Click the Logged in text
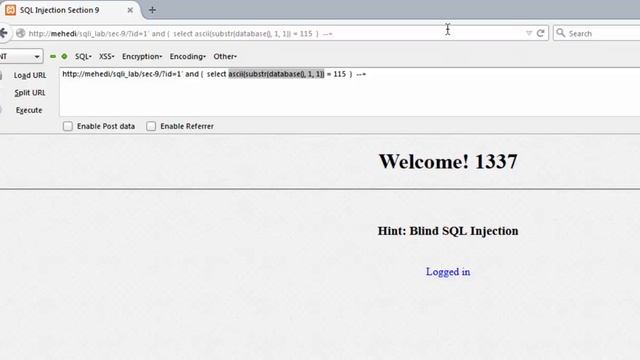Image resolution: width=640 pixels, height=360 pixels. [448, 272]
